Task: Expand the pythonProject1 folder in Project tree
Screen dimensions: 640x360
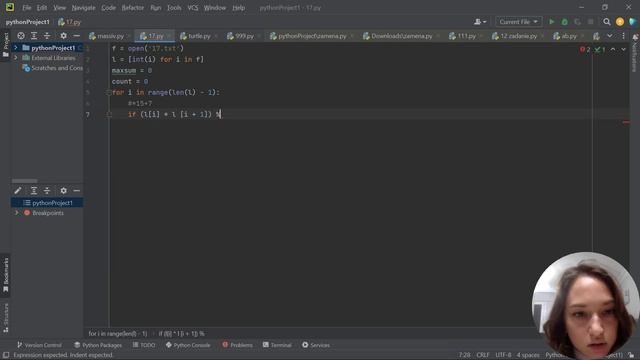Action: click(16, 48)
